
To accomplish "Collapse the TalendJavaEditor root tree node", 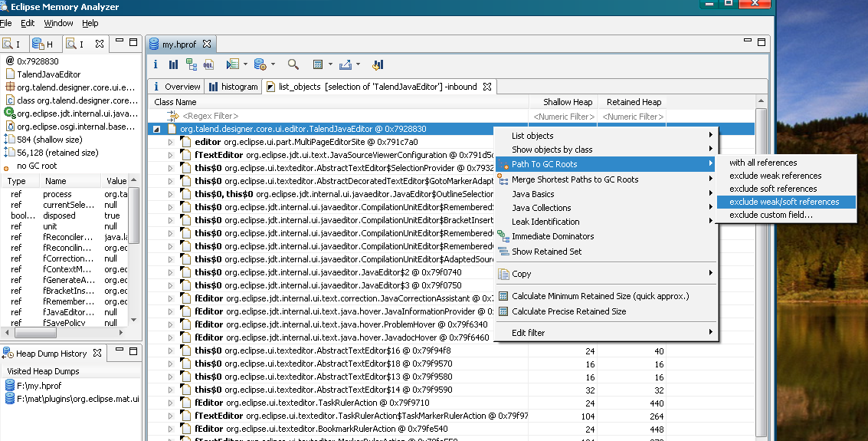I will click(x=156, y=130).
